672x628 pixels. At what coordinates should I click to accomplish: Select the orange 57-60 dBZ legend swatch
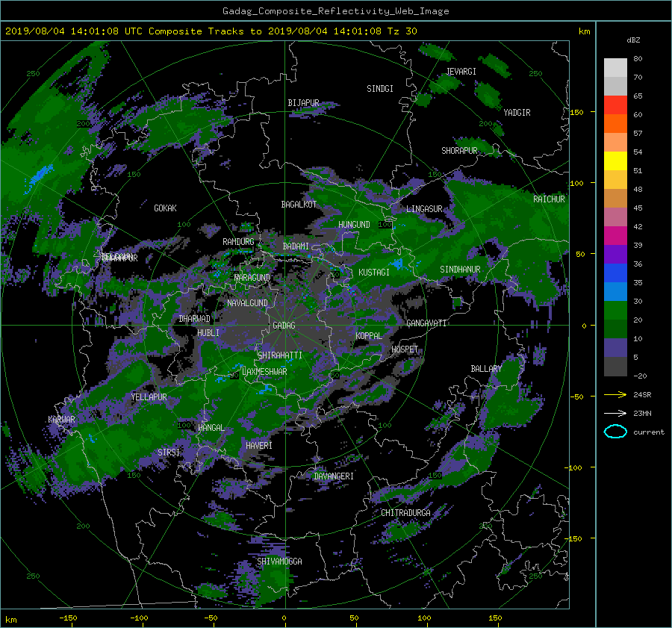click(x=615, y=123)
